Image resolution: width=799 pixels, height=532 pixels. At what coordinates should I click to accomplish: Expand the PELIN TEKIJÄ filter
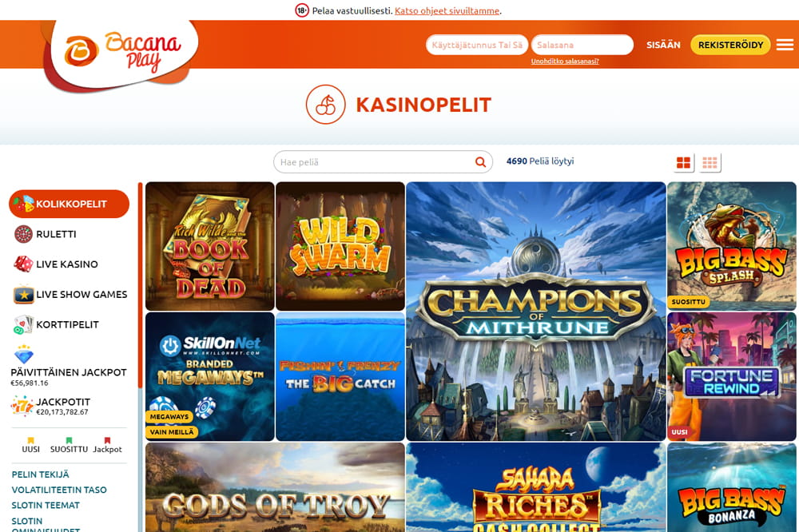(40, 474)
